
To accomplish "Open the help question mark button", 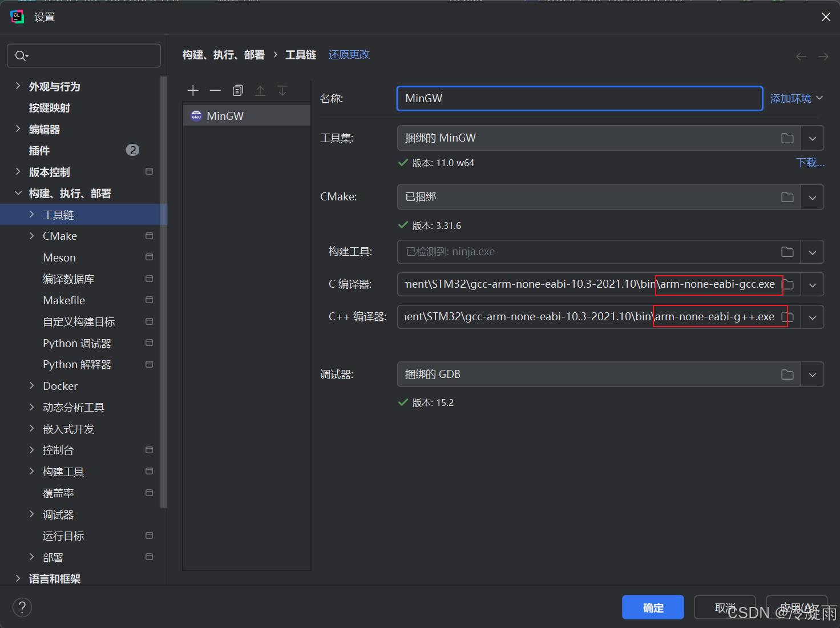I will [x=22, y=607].
